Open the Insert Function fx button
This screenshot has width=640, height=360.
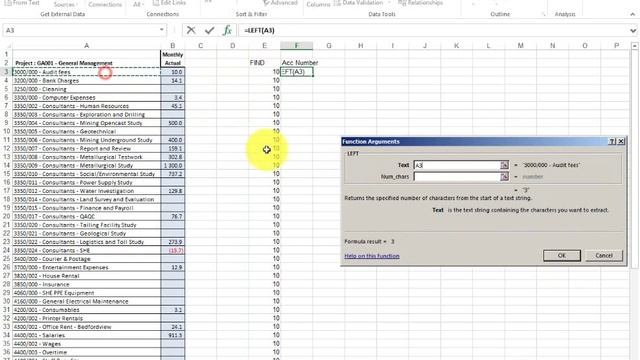227,30
